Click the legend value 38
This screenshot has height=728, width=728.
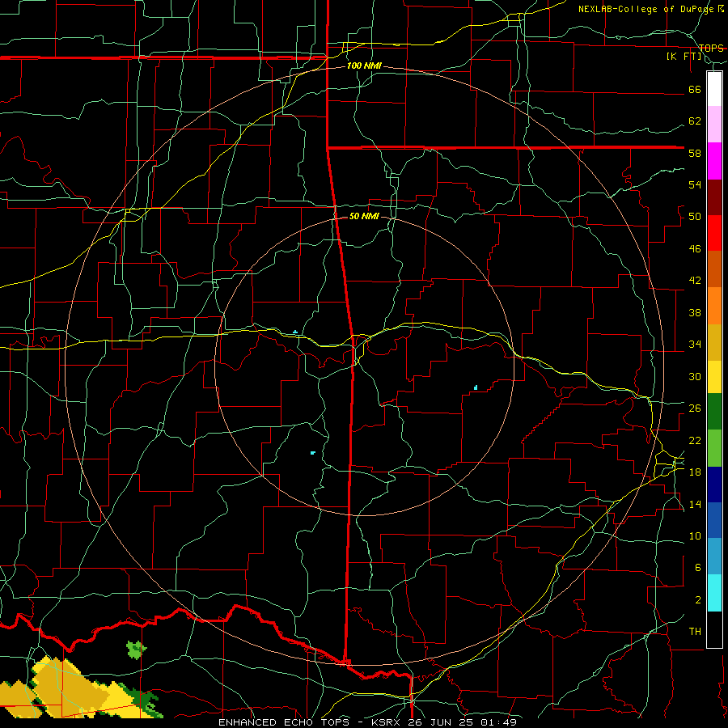(695, 312)
